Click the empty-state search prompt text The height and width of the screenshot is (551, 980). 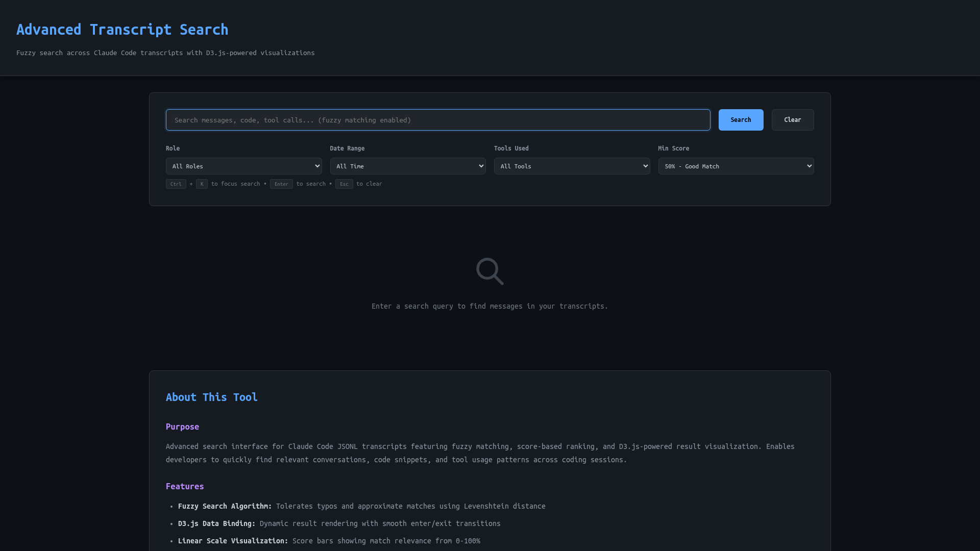click(x=489, y=306)
